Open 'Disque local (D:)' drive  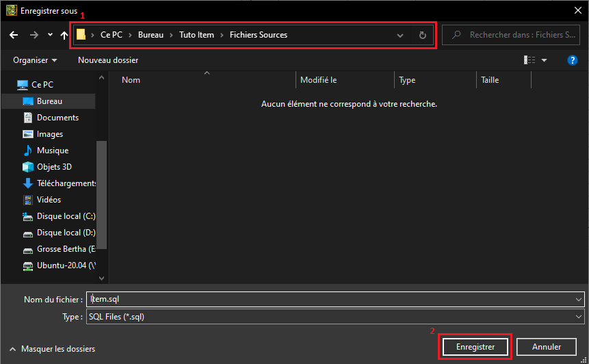coord(66,233)
